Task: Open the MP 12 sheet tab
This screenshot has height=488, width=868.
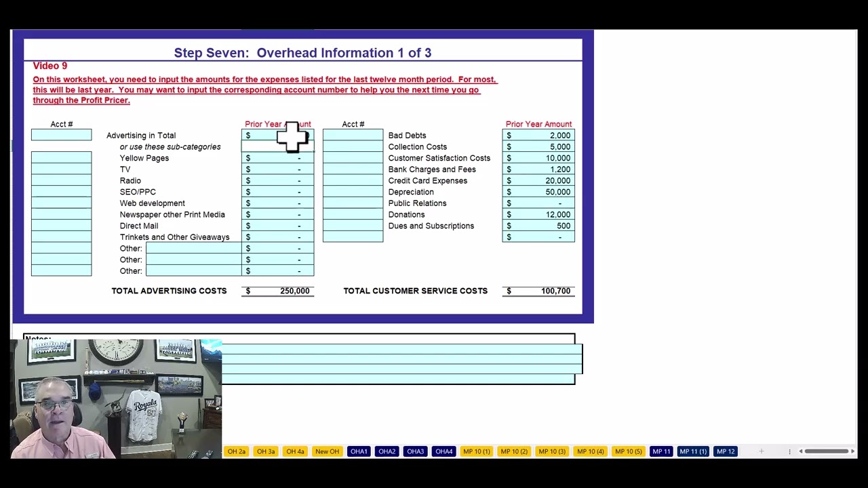Action: pos(726,451)
